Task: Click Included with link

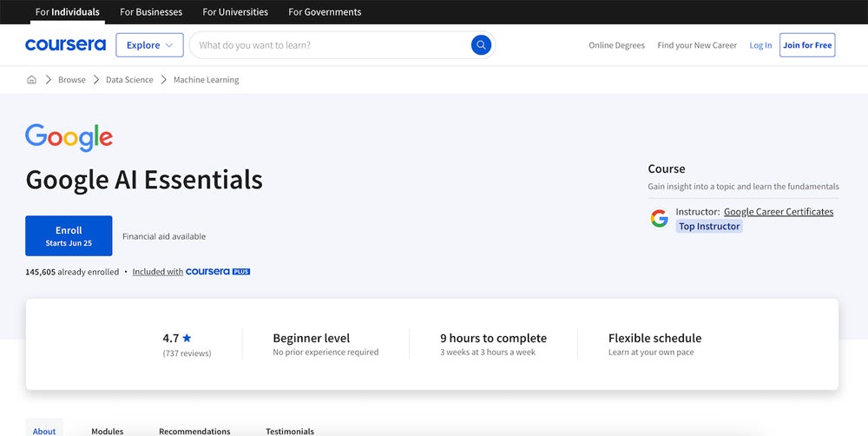Action: coord(158,272)
